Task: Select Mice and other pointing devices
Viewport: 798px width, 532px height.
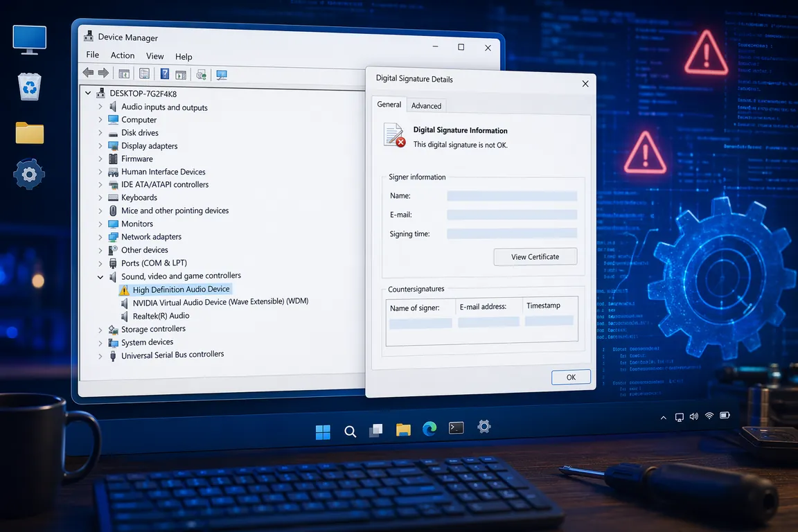Action: 175,211
